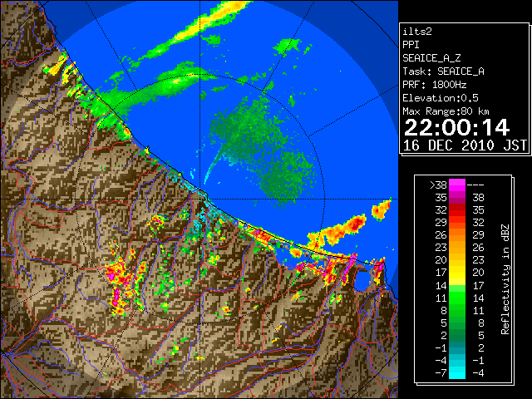Click the PPI scan type label
This screenshot has height=399, width=532.
coord(411,45)
